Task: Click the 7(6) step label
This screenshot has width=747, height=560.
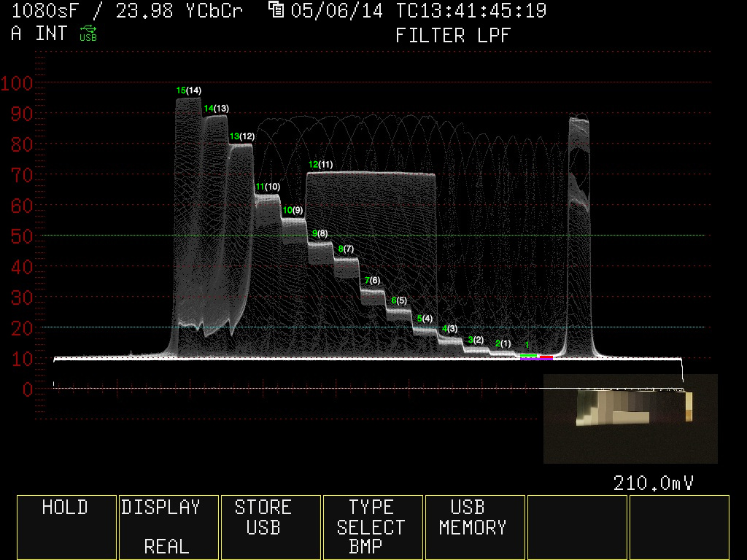Action: [x=372, y=281]
